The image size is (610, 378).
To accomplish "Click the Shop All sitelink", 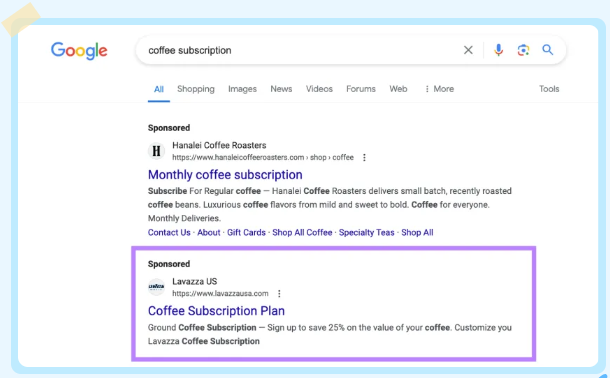I will click(x=417, y=233).
